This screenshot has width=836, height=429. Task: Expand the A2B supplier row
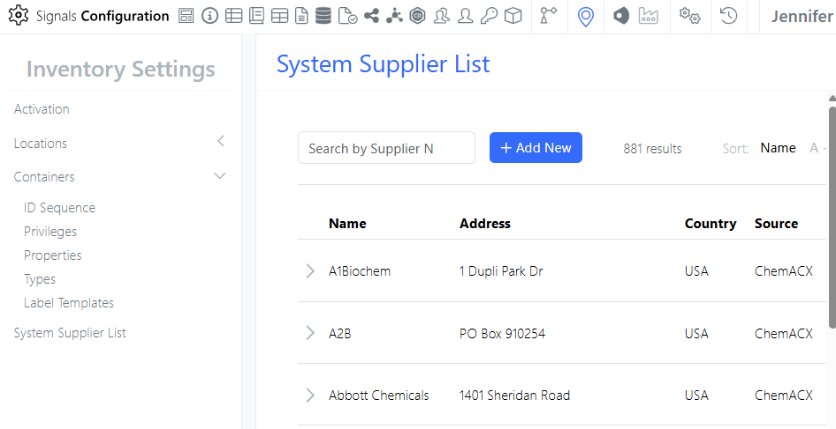310,333
